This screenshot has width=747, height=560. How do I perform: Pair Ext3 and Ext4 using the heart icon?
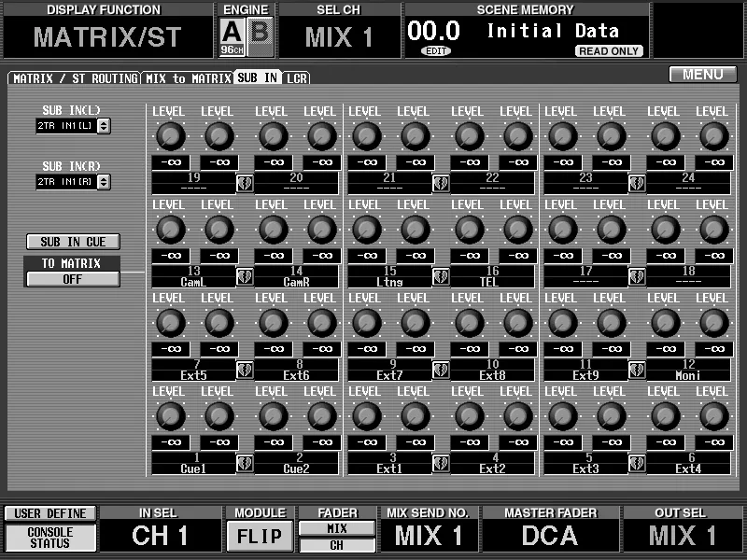(x=637, y=463)
